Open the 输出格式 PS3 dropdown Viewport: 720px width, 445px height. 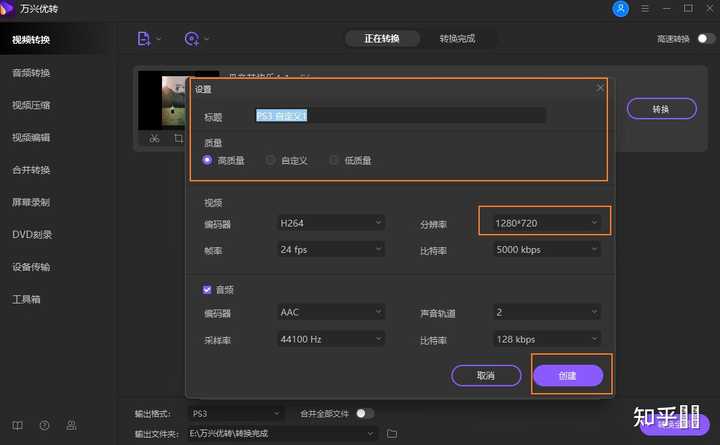pyautogui.click(x=236, y=414)
